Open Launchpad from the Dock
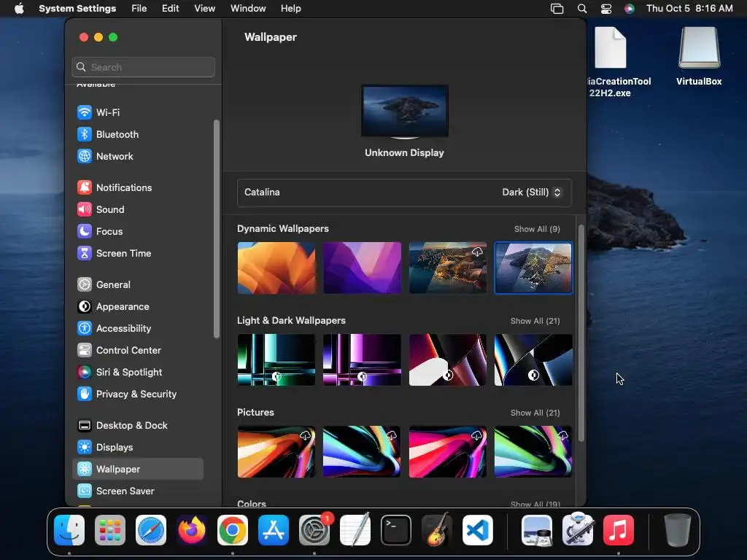 pos(110,530)
